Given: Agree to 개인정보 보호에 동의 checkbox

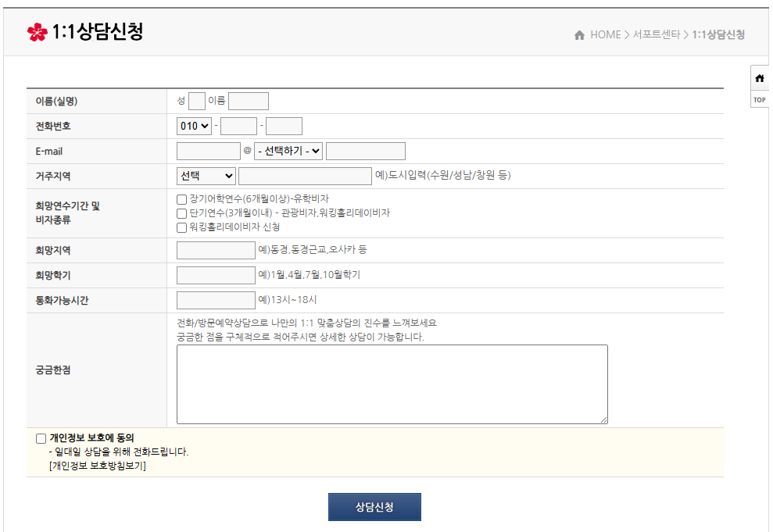Looking at the screenshot, I should coord(41,438).
